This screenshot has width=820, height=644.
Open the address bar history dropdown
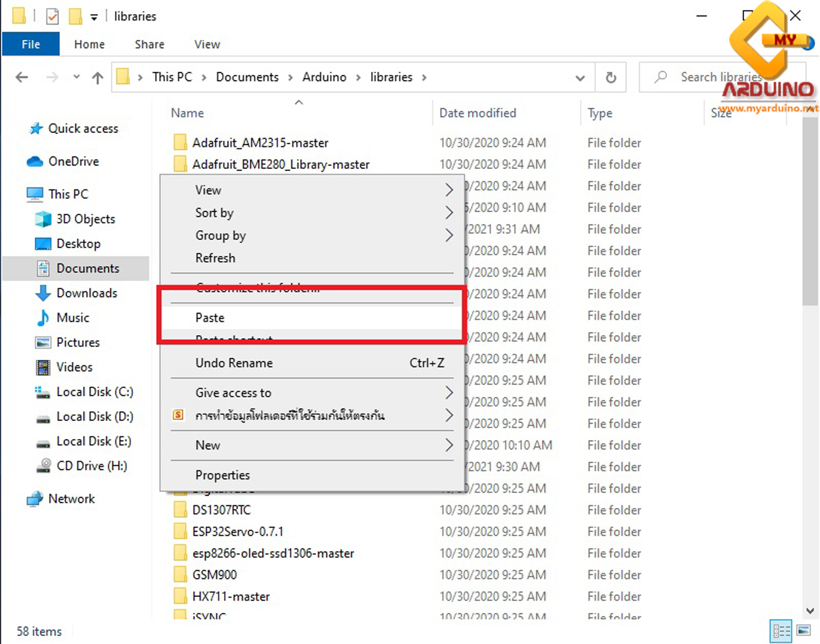point(580,78)
